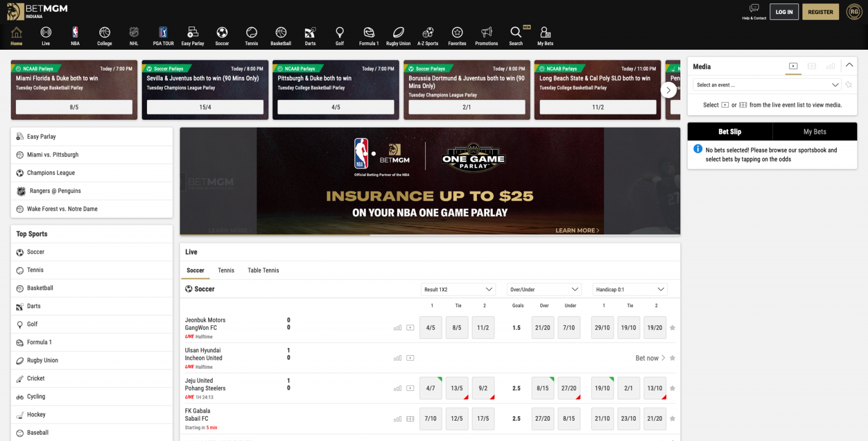Click the Tennis icon in the top nav

pos(251,35)
